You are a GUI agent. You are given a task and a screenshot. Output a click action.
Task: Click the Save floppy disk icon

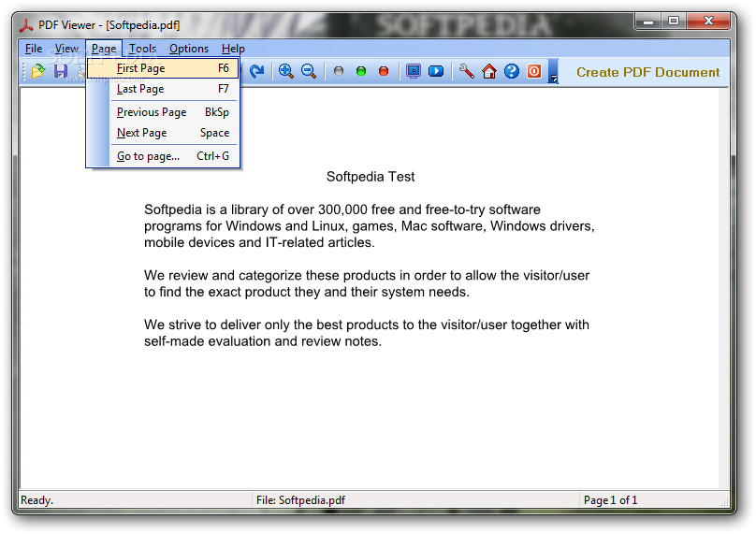coord(61,71)
